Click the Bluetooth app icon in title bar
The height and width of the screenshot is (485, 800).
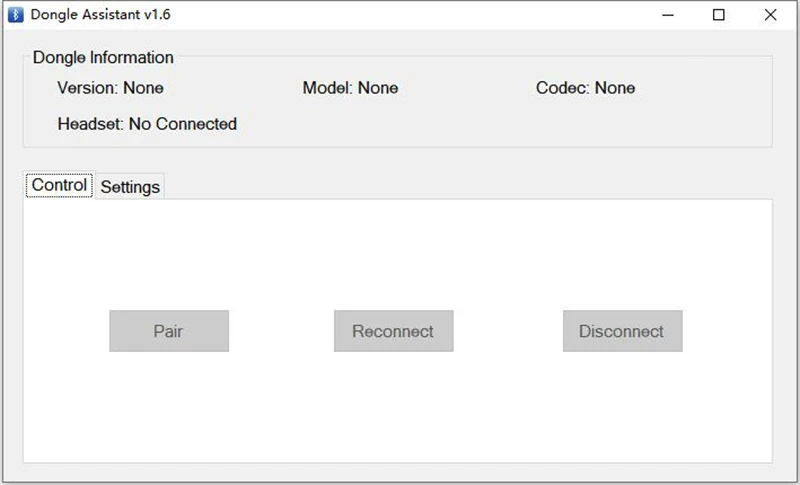tap(15, 15)
